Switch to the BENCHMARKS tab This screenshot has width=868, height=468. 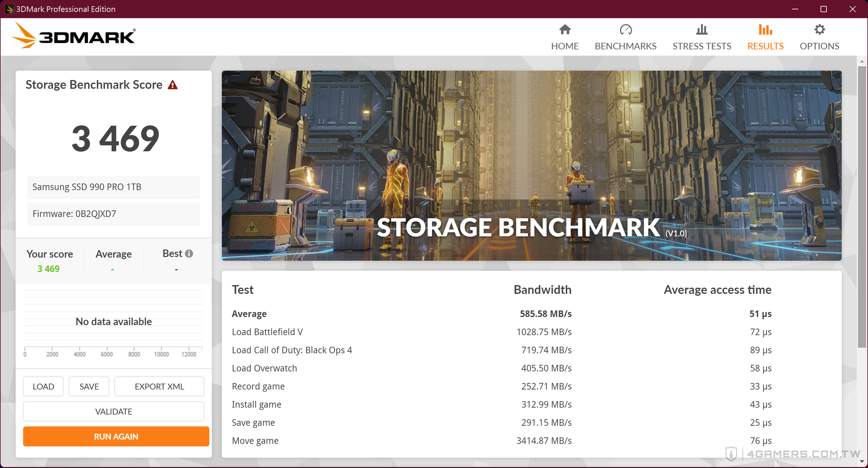pyautogui.click(x=626, y=37)
